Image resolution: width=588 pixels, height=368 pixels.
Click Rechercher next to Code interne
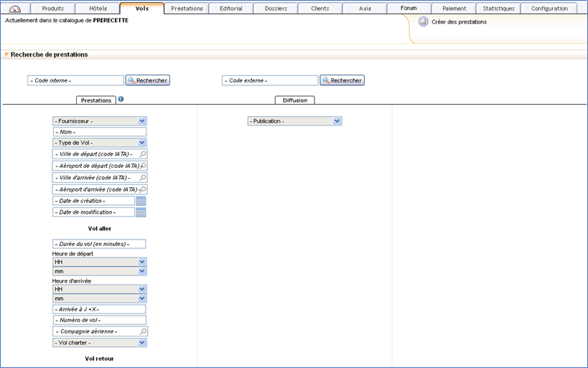148,80
